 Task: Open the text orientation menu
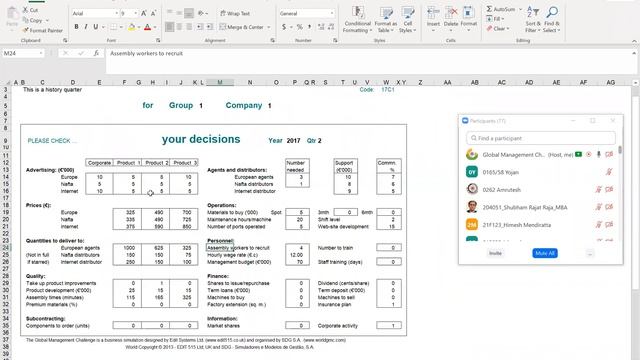point(202,13)
